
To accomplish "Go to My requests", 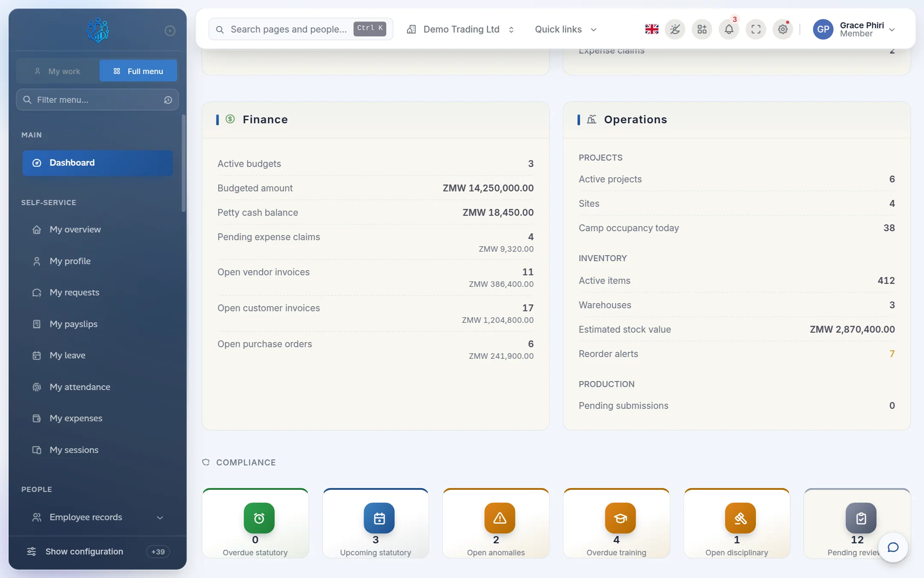I will coord(98,292).
